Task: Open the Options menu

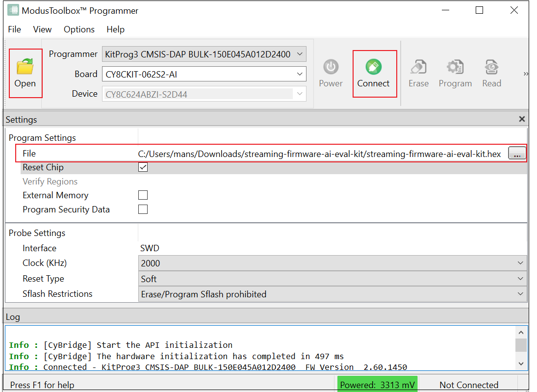Action: click(79, 29)
